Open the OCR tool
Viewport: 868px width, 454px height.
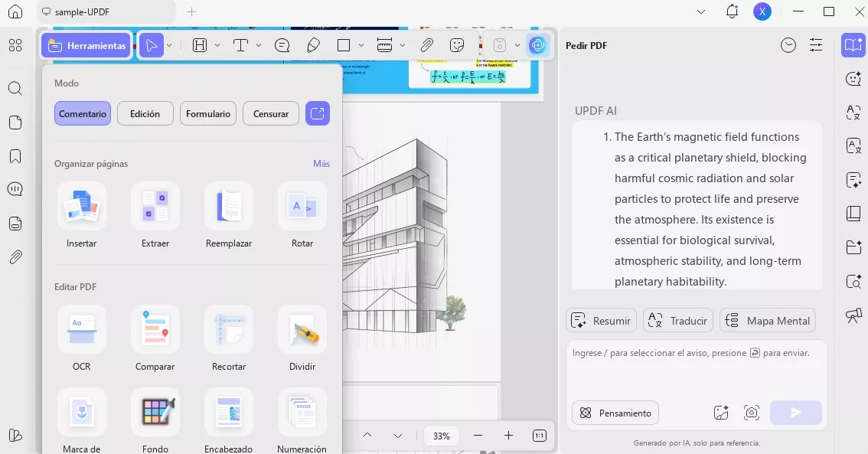[x=81, y=338]
